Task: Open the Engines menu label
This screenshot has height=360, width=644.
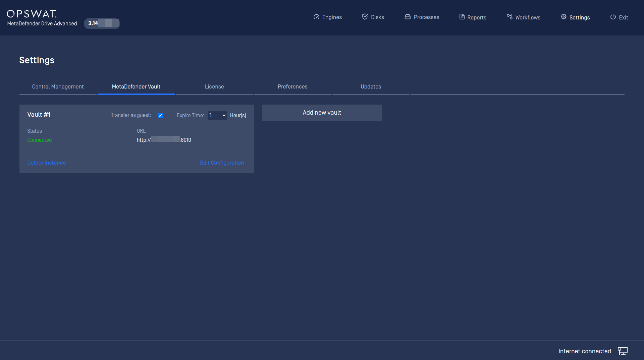Action: [x=332, y=17]
